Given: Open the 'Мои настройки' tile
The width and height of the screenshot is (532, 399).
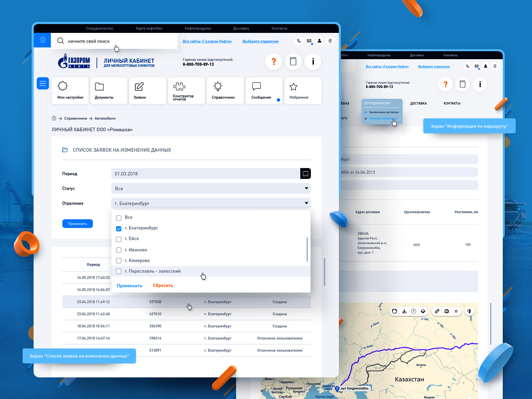Looking at the screenshot, I should point(70,90).
